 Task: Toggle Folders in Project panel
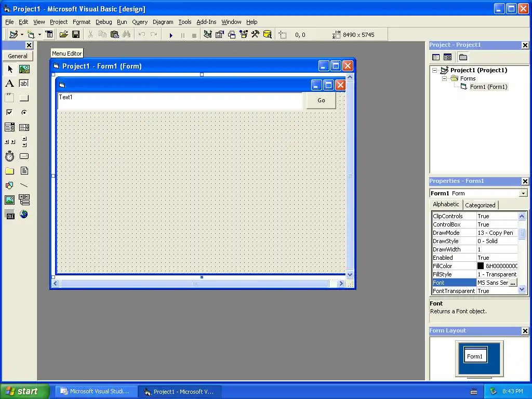[463, 57]
